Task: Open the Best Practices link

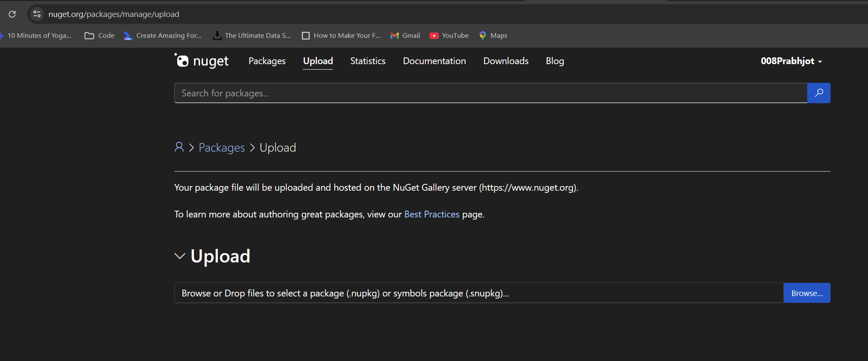Action: pyautogui.click(x=432, y=214)
